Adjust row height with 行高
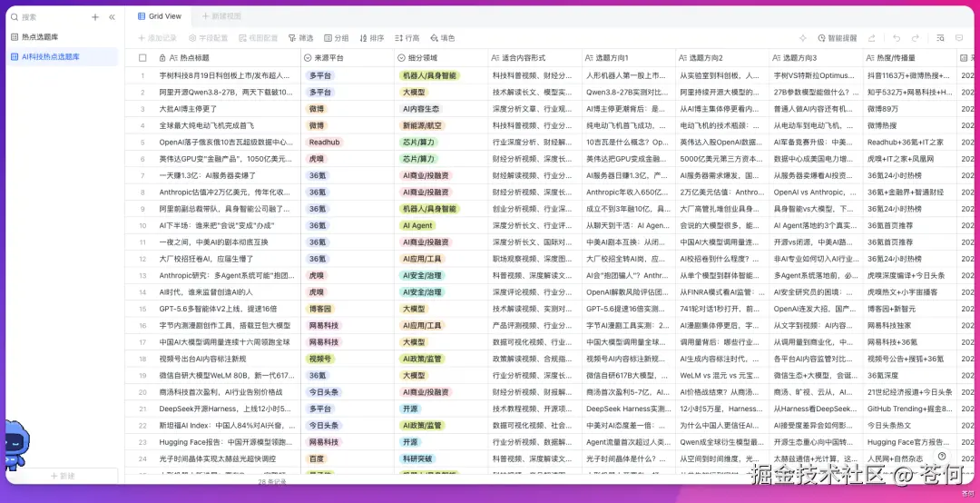 coord(407,38)
